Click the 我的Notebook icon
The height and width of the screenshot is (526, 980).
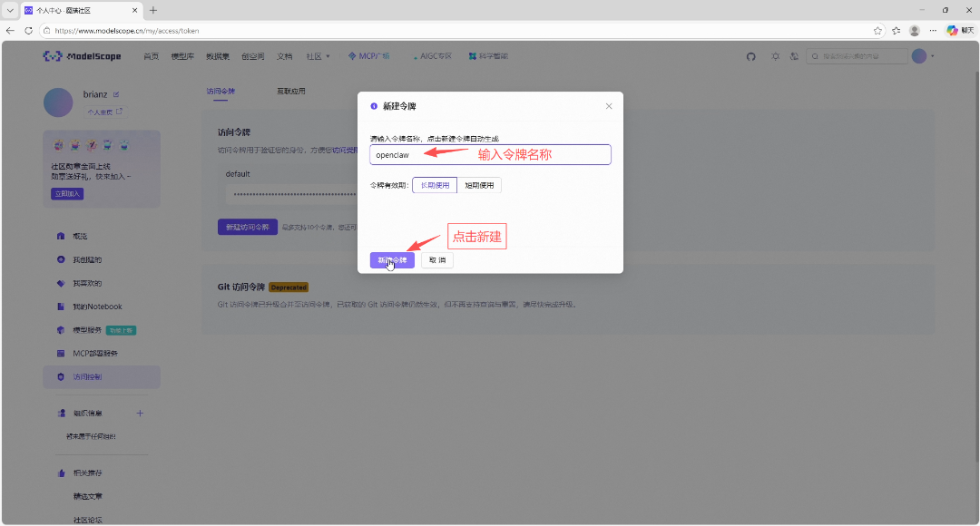pos(61,307)
